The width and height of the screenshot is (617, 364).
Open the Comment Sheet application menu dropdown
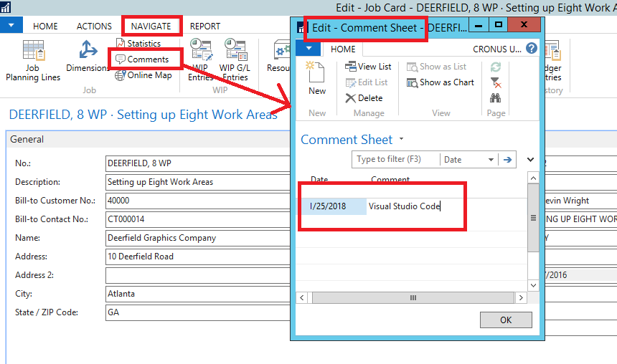point(309,48)
